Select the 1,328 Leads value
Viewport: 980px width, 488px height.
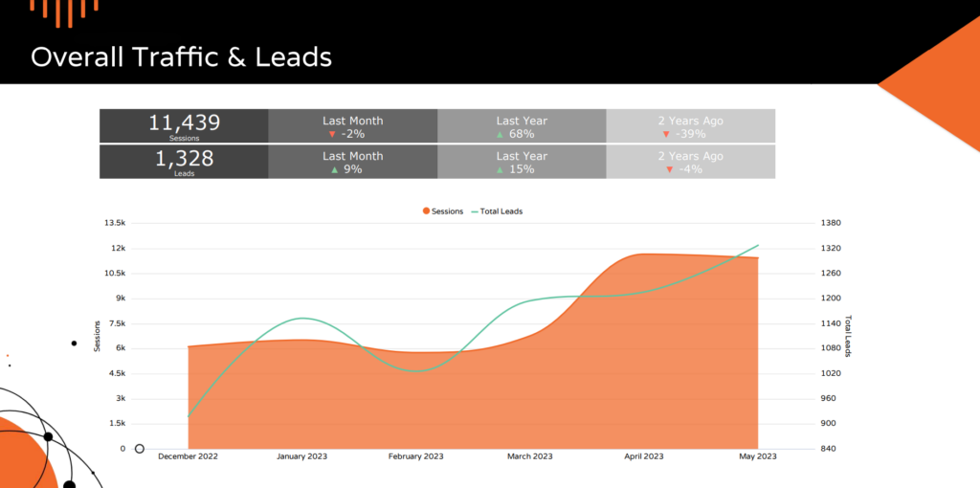click(x=184, y=159)
